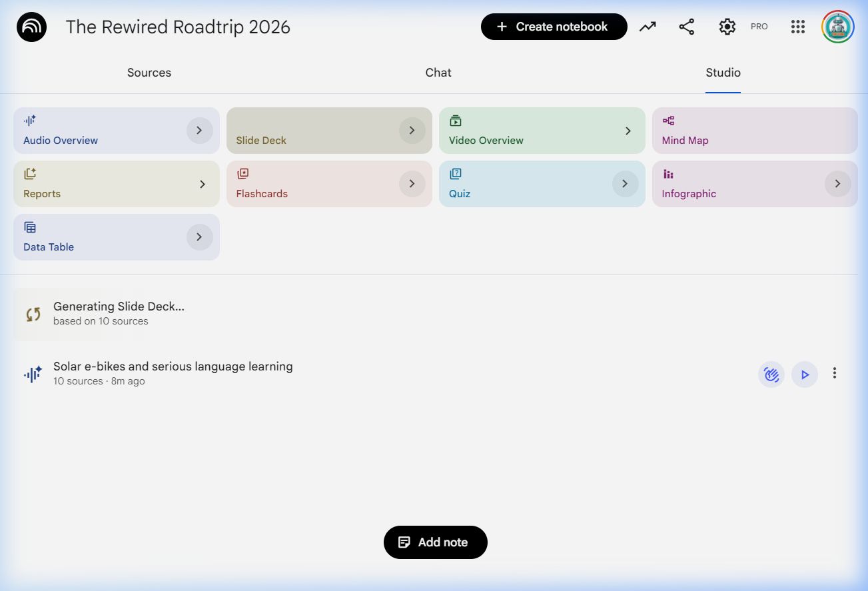The height and width of the screenshot is (591, 868).
Task: Click the Add note button
Action: [x=436, y=542]
